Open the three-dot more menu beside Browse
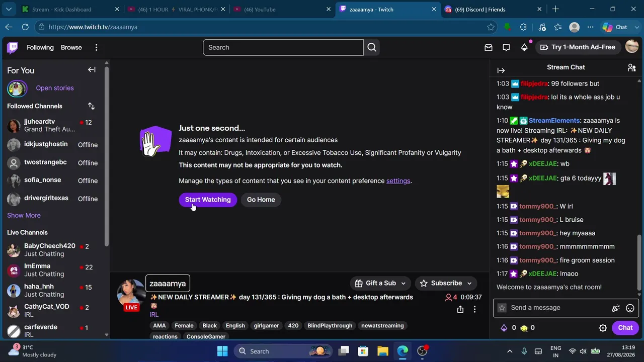Viewport: 644px width, 362px height. (96, 47)
